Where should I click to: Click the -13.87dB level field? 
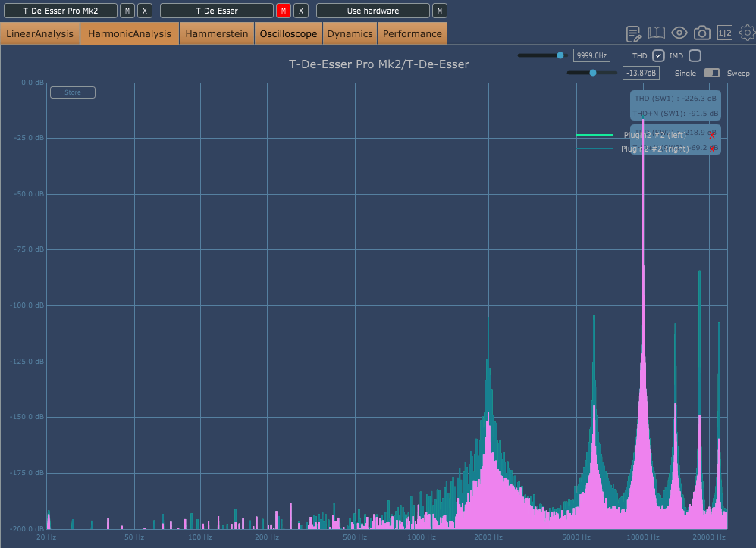[x=642, y=73]
